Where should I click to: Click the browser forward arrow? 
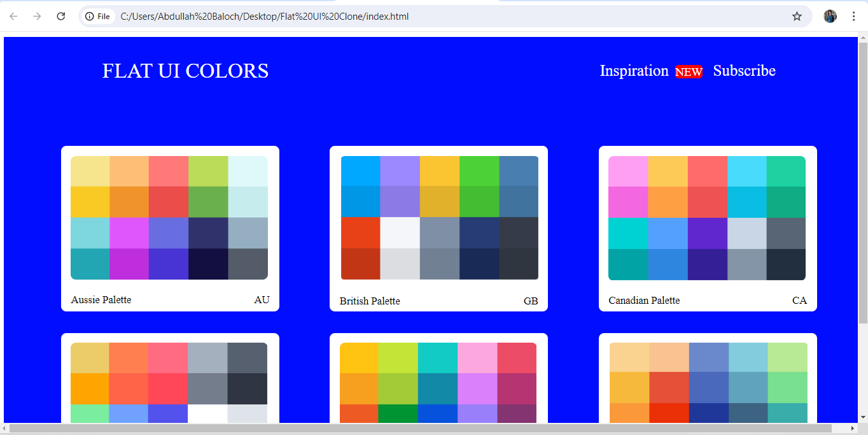(x=37, y=17)
